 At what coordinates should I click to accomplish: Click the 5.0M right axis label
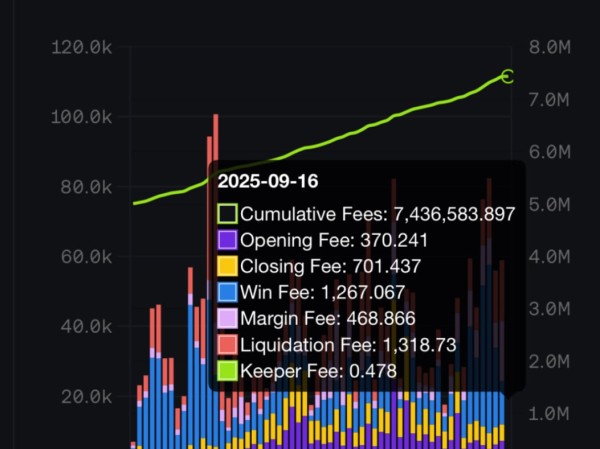tap(549, 204)
